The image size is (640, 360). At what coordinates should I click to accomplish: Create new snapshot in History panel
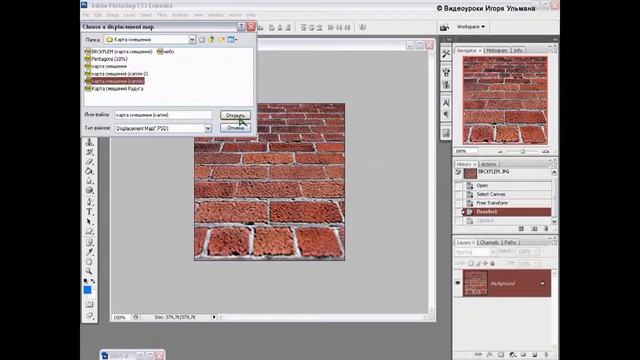[534, 229]
